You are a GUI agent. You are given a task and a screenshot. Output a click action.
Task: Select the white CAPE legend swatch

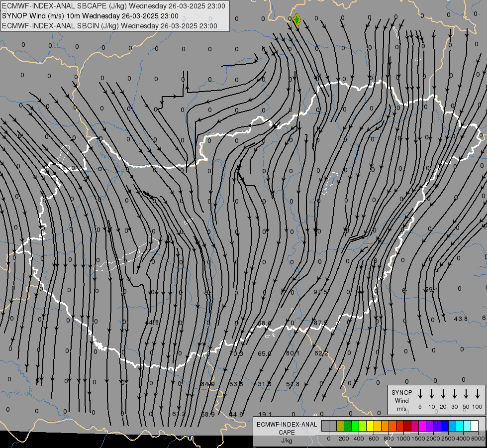474,426
